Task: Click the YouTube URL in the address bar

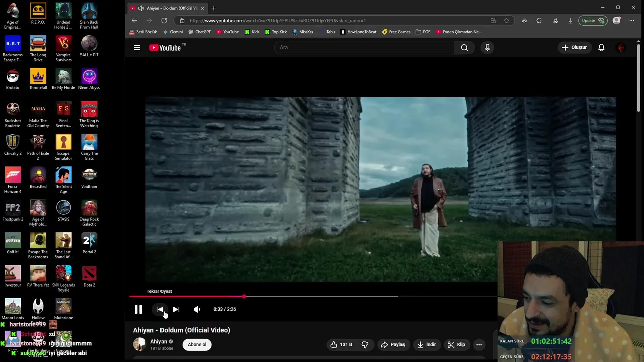Action: (278, 21)
